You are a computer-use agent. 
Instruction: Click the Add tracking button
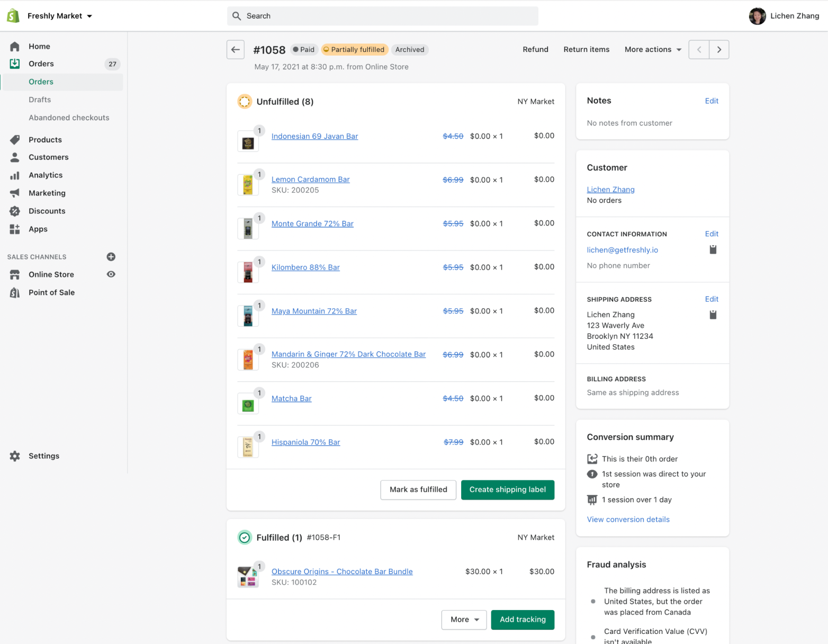point(523,620)
